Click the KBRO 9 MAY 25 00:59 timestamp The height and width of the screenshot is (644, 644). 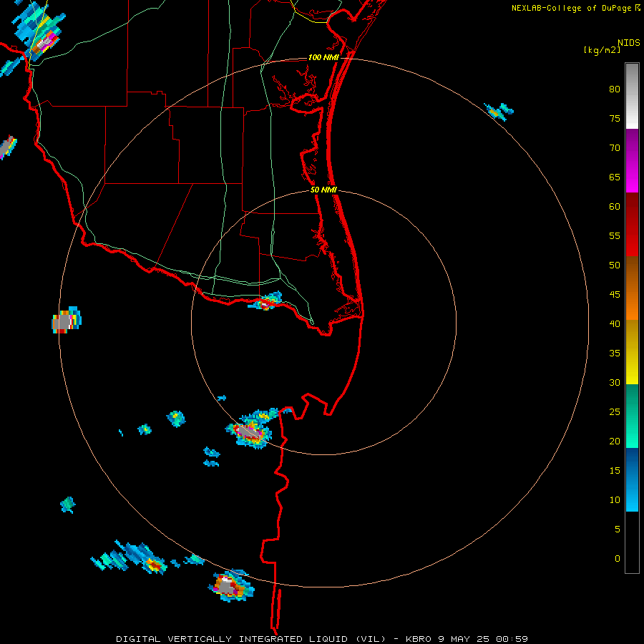[467, 639]
